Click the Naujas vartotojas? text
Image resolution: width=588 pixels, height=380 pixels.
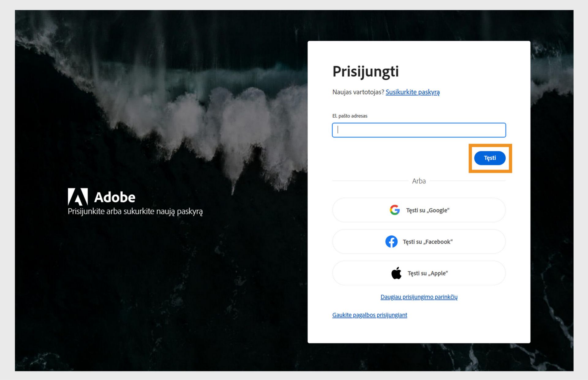tap(358, 92)
